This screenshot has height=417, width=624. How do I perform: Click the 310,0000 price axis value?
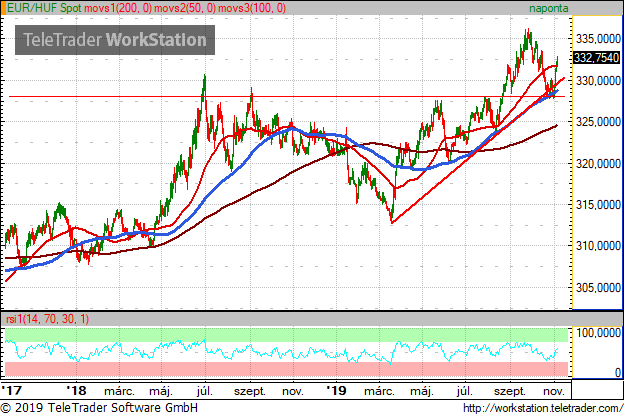point(598,246)
